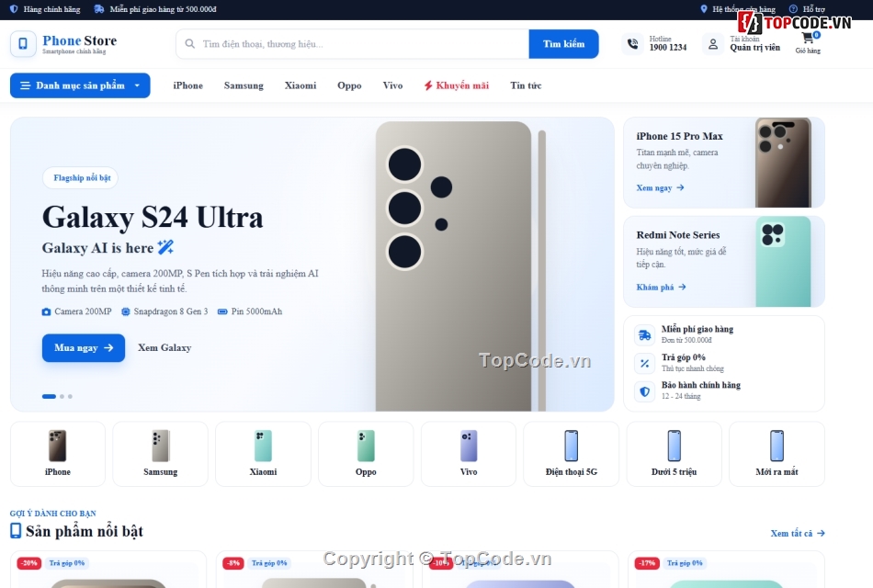
Task: Click the Phone Store logo icon
Action: 23,43
